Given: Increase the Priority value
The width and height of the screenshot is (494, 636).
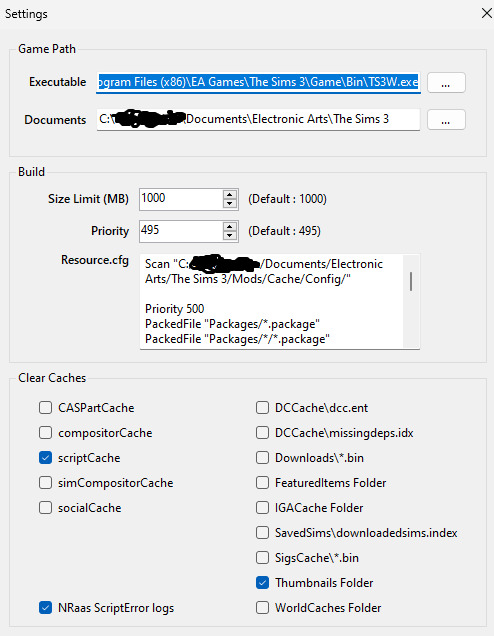Looking at the screenshot, I should pos(230,226).
